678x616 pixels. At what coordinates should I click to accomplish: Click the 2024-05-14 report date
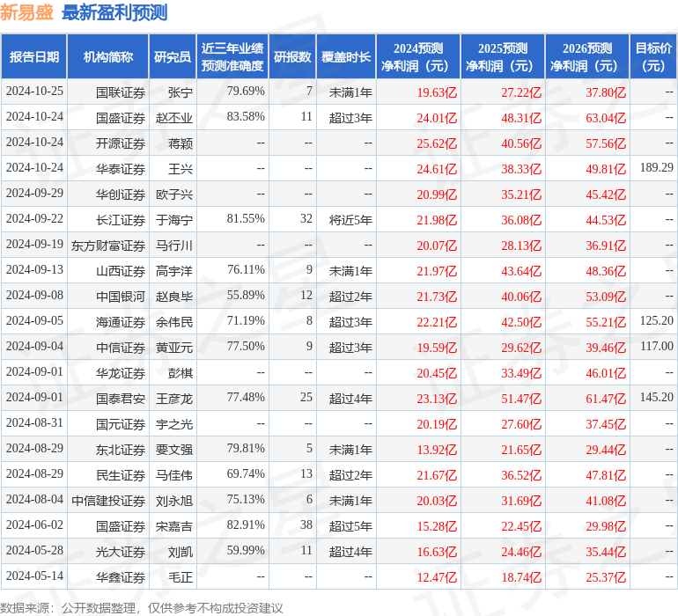(x=34, y=576)
